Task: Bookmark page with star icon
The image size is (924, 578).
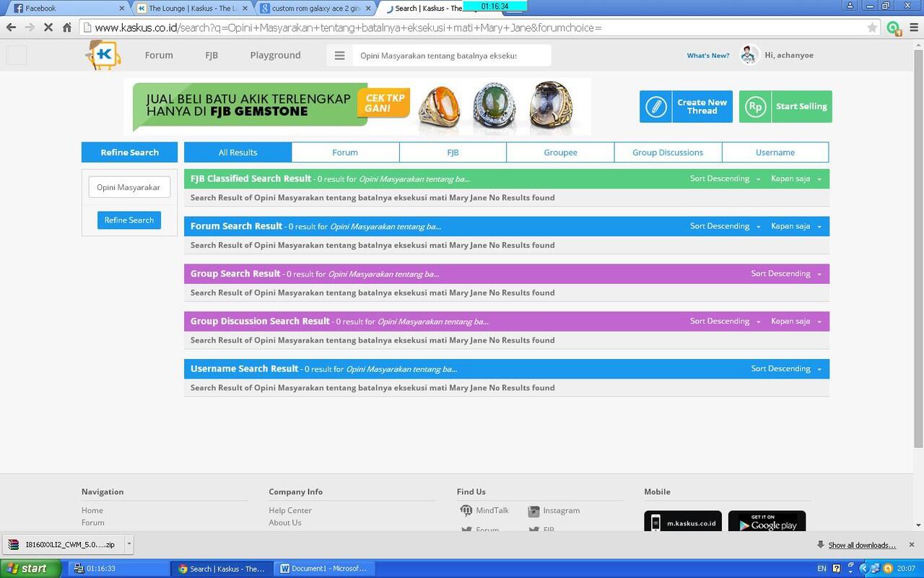Action: coord(872,27)
